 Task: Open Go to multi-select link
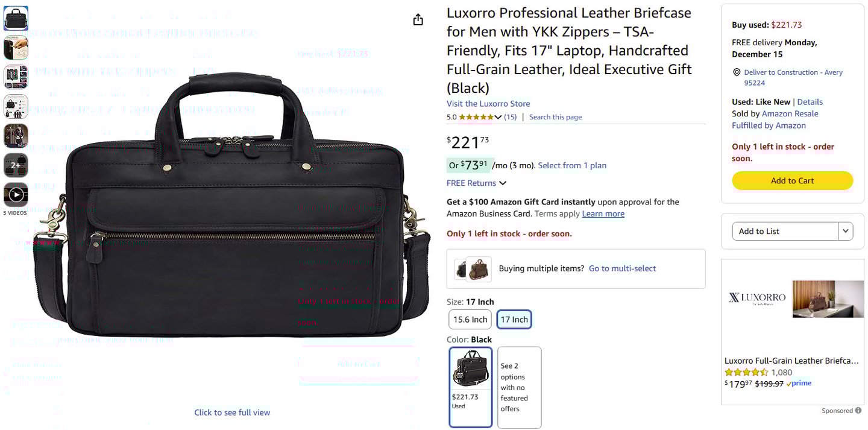(x=622, y=269)
